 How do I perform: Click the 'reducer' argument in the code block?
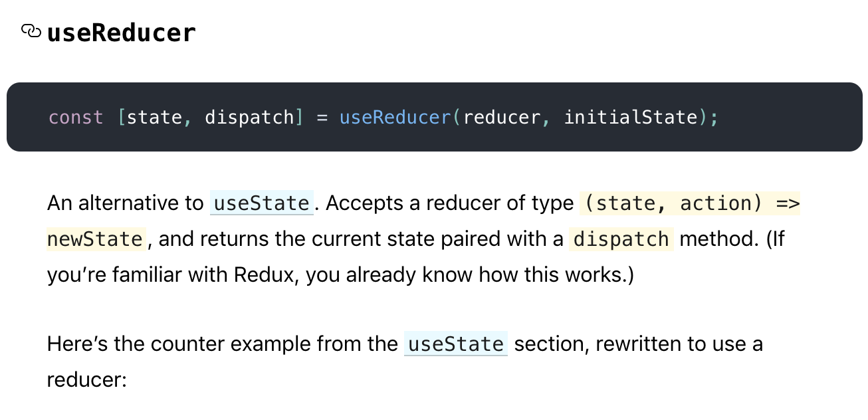point(502,118)
